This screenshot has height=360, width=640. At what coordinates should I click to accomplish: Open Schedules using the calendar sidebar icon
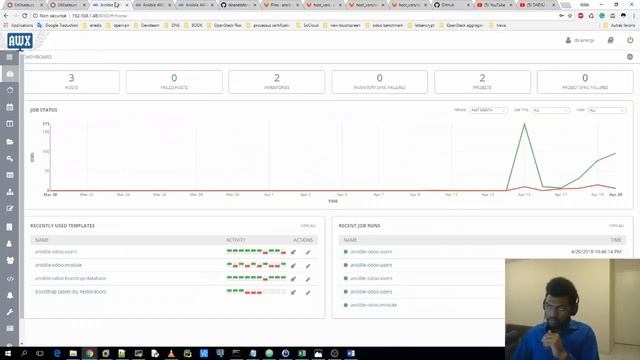(x=10, y=107)
